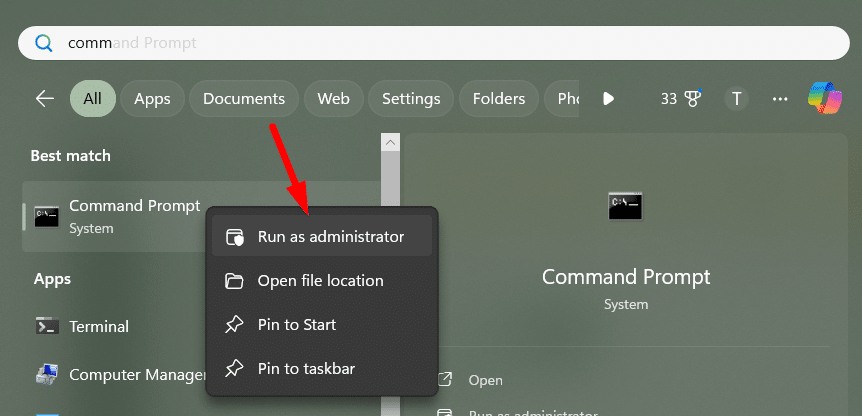This screenshot has height=416, width=862.
Task: Open the T account avatar
Action: 737,99
